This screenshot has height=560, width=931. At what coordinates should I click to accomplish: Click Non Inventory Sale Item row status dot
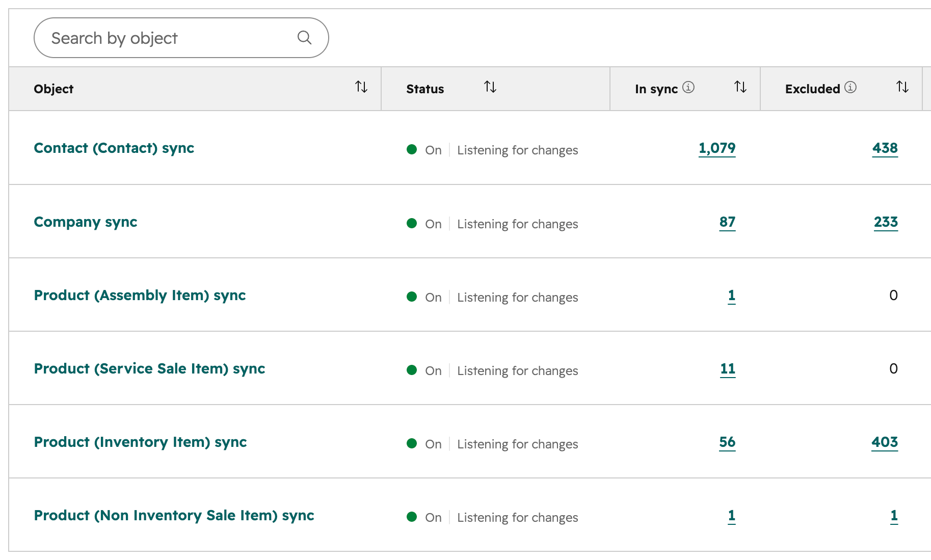(412, 517)
